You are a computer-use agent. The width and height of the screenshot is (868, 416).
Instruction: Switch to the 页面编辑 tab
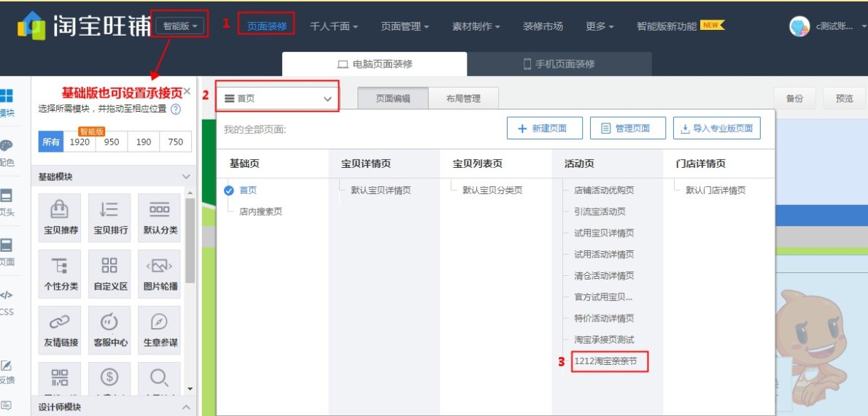393,99
